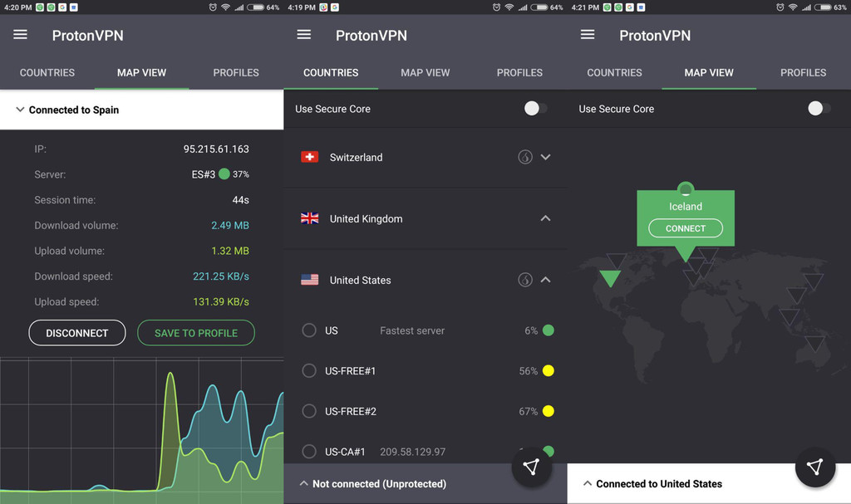
Task: Tap US-FREE#2 yellow load dot
Action: tap(548, 411)
